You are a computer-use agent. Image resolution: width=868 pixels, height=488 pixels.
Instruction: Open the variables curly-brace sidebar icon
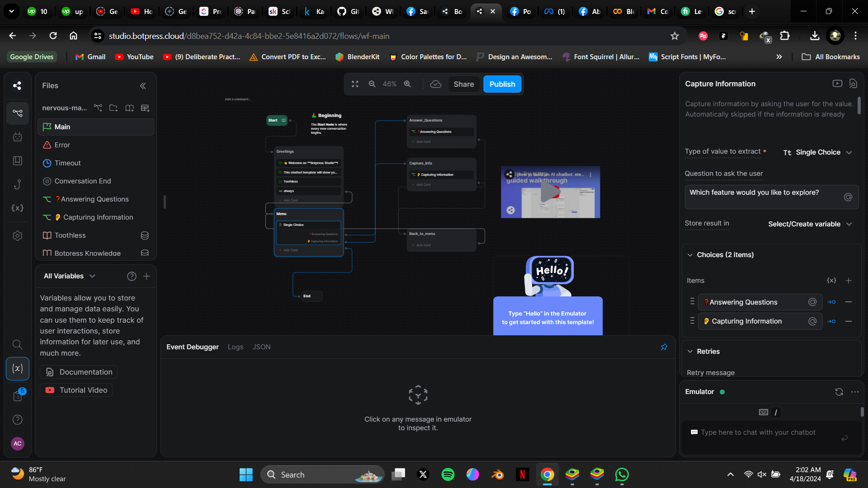pyautogui.click(x=18, y=208)
